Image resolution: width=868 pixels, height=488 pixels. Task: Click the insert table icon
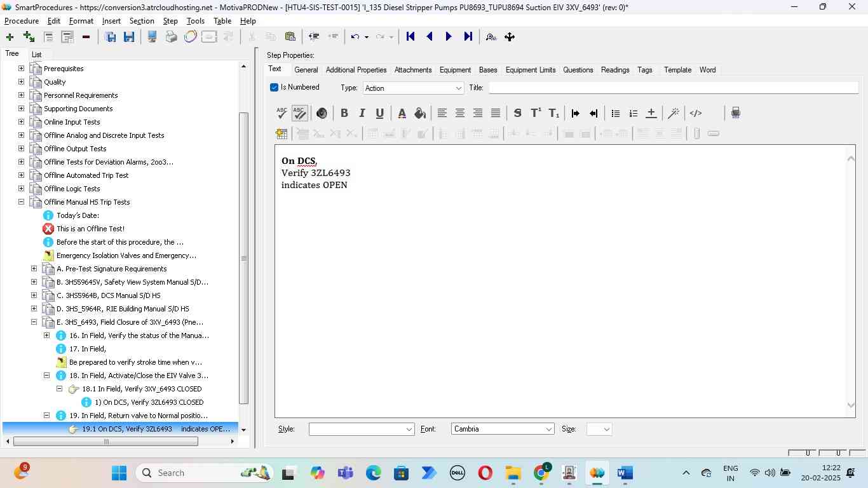pos(281,133)
